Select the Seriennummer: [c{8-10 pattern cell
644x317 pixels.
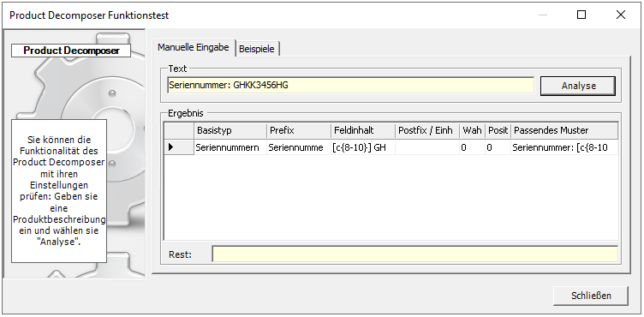pyautogui.click(x=564, y=147)
